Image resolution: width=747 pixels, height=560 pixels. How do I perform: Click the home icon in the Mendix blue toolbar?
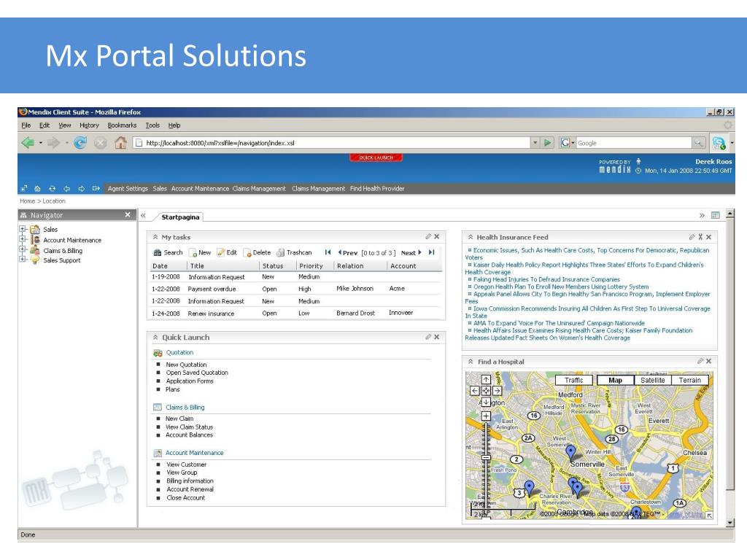click(x=38, y=189)
